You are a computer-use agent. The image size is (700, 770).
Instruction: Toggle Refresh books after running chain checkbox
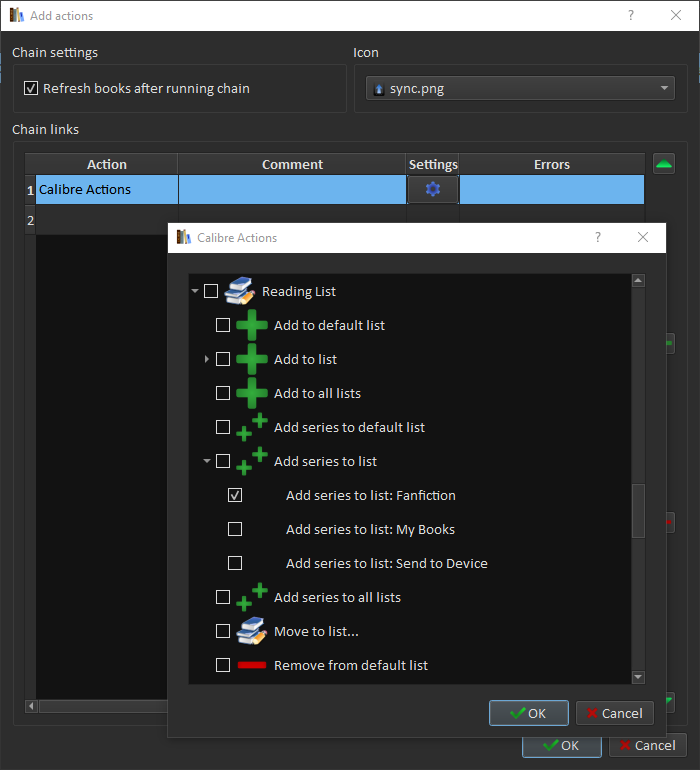pyautogui.click(x=31, y=88)
